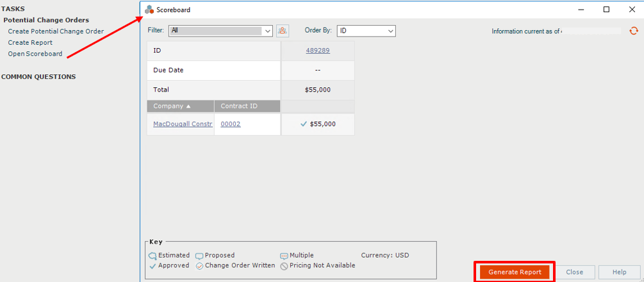Select Create Potential Change Order task
The width and height of the screenshot is (644, 282).
pyautogui.click(x=56, y=31)
